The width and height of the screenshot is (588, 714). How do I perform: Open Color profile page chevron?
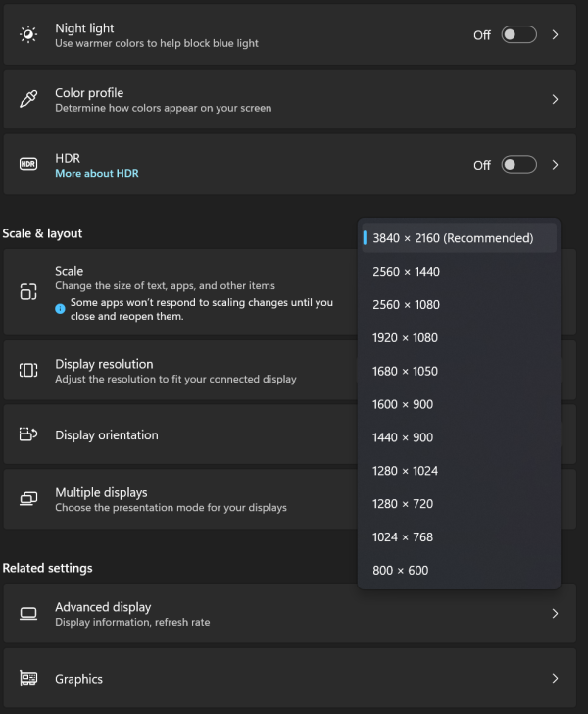coord(555,99)
